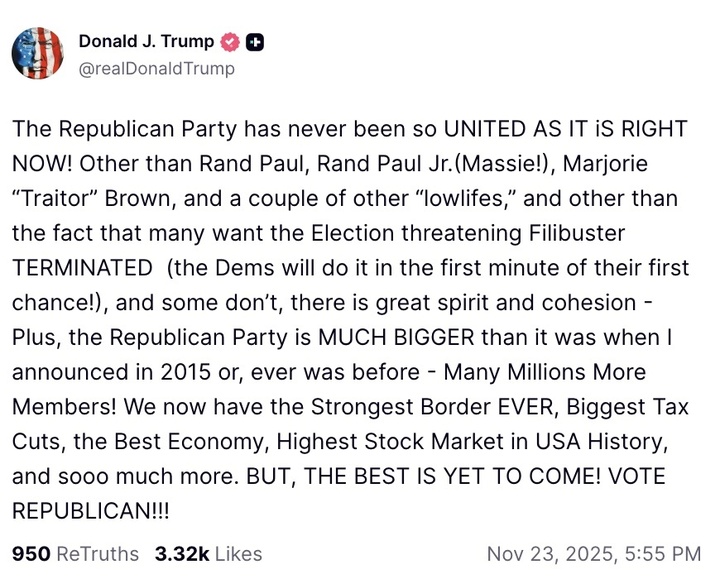View the 3.32k Likes list
This screenshot has width=720, height=579.
(x=208, y=553)
